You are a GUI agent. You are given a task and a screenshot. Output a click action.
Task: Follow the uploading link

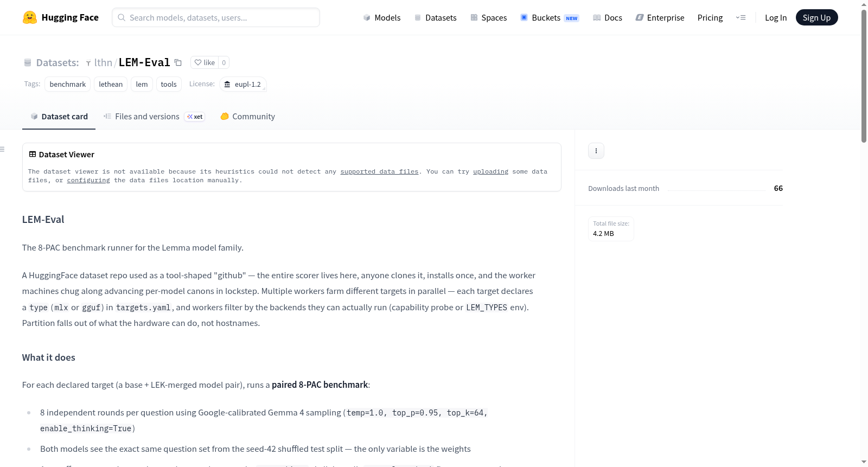point(490,171)
